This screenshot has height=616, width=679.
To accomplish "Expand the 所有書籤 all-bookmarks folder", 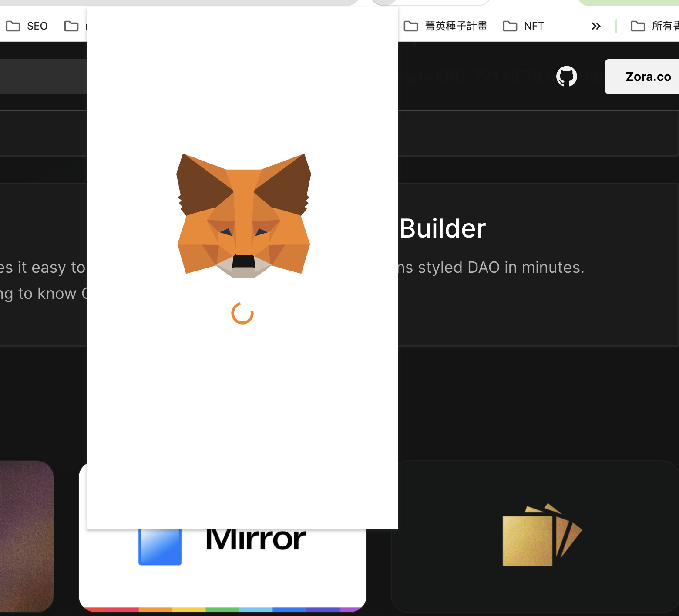I will point(655,26).
